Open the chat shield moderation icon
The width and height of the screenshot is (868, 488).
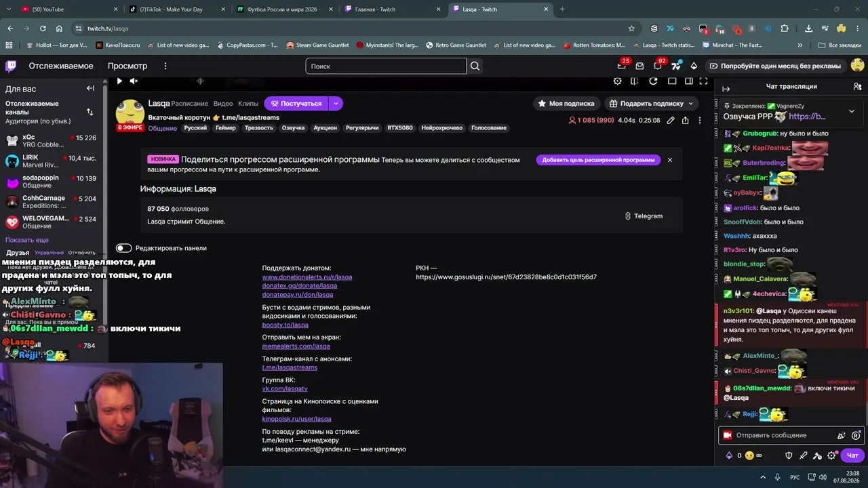pos(789,455)
